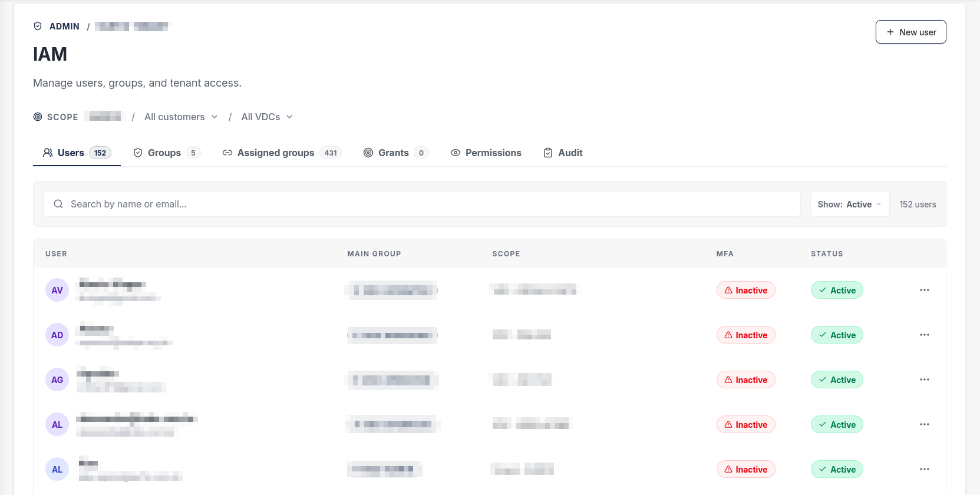Click the ADMIN breadcrumb link
Screen dimensions: 980x495
(64, 27)
